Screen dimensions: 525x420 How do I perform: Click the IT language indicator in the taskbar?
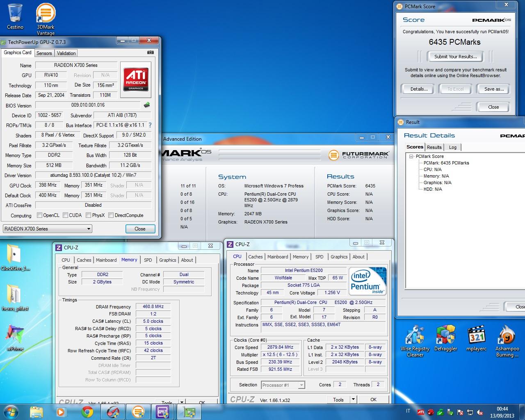coord(408,411)
